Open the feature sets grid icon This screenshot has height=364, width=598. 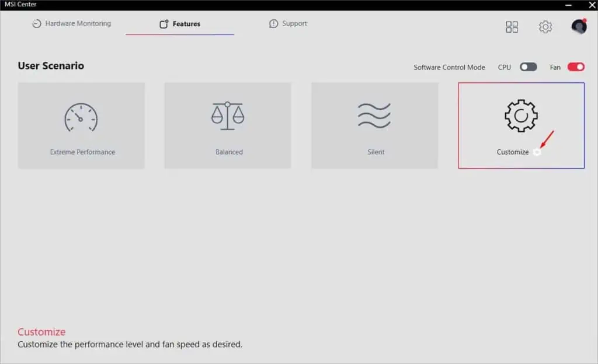pyautogui.click(x=512, y=26)
